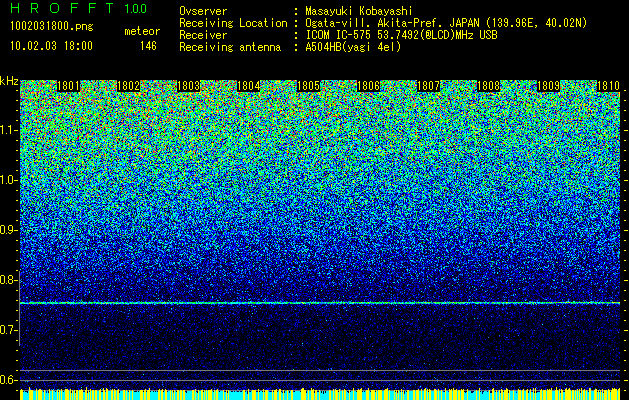
Task: Click the 0.6 frequency axis label
Action: click(8, 380)
